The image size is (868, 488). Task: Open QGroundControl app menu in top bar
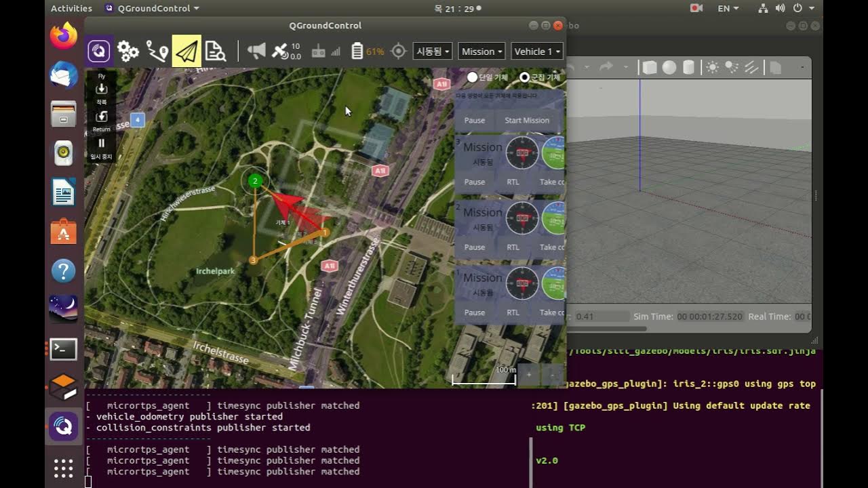tap(153, 8)
